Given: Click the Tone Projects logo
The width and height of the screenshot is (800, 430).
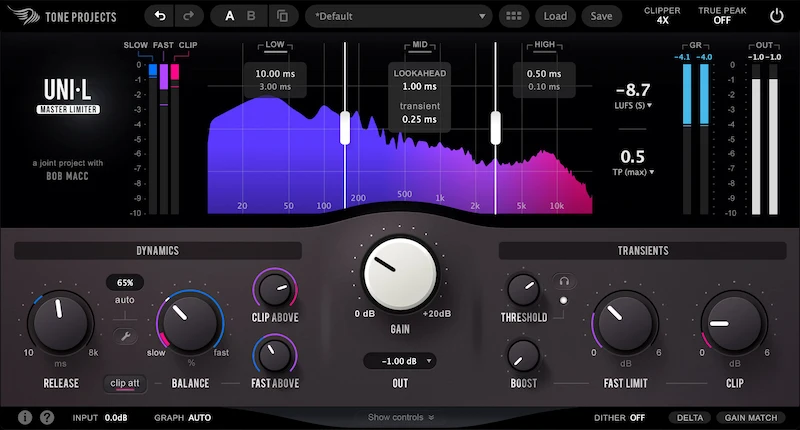Looking at the screenshot, I should (x=62, y=16).
